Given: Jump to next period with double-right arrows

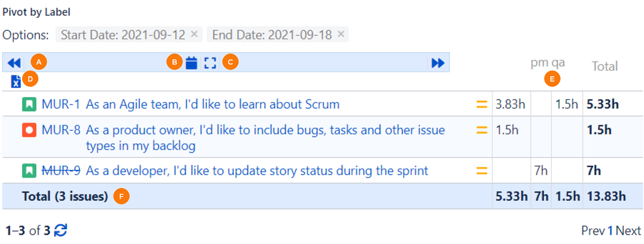Looking at the screenshot, I should (x=438, y=63).
